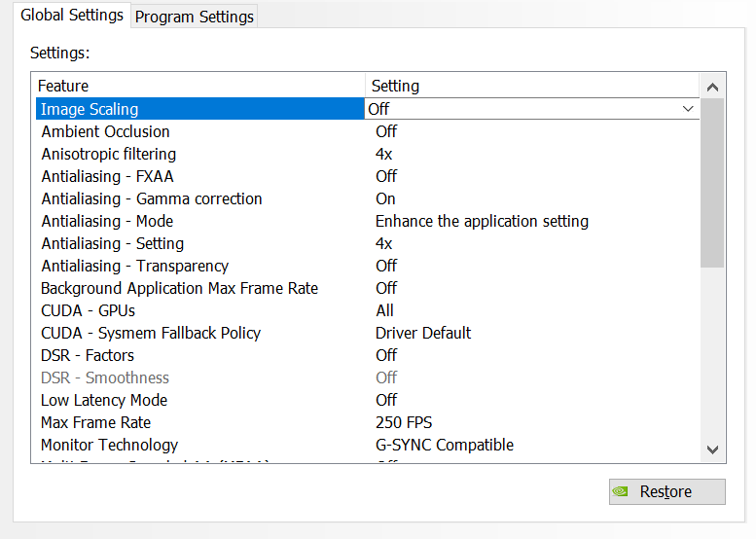This screenshot has height=539, width=756.
Task: Click the Off value for Low Latency Mode
Action: pos(386,400)
